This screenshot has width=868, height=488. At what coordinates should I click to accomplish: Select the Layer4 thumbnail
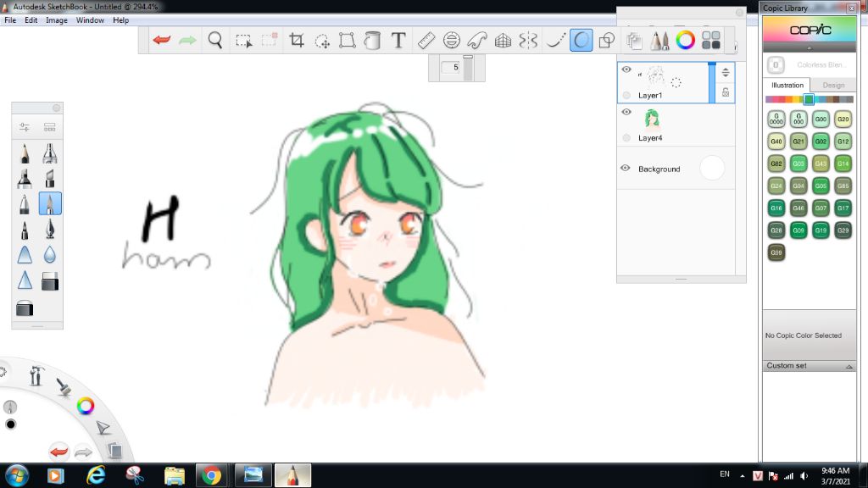pyautogui.click(x=652, y=119)
